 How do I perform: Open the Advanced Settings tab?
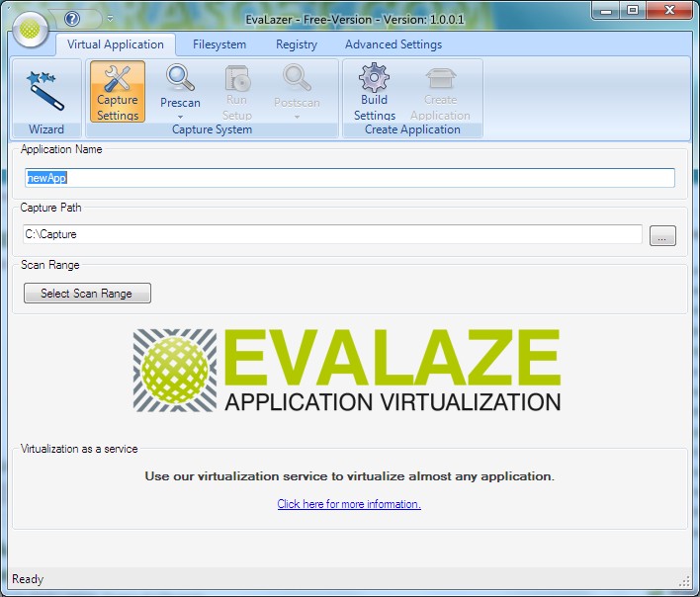click(x=394, y=44)
